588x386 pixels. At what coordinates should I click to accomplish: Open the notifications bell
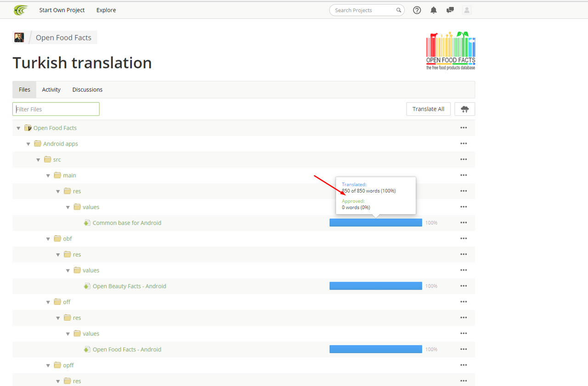point(434,10)
